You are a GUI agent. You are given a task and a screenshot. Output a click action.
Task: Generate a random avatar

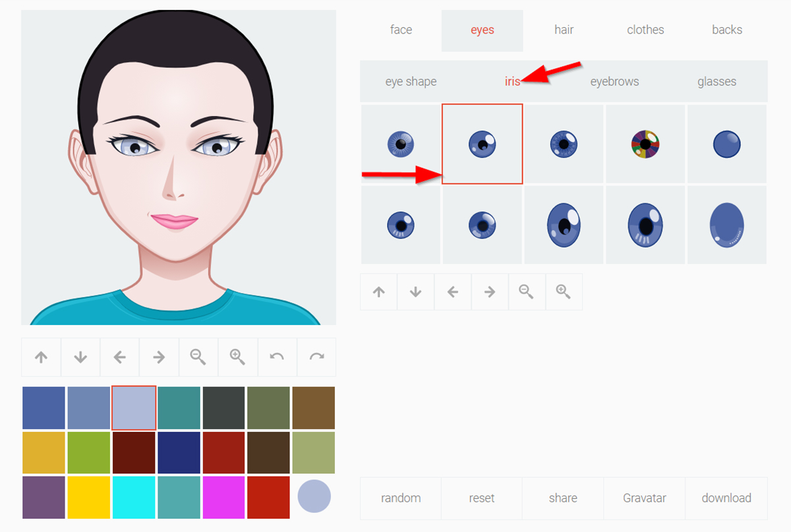click(400, 498)
